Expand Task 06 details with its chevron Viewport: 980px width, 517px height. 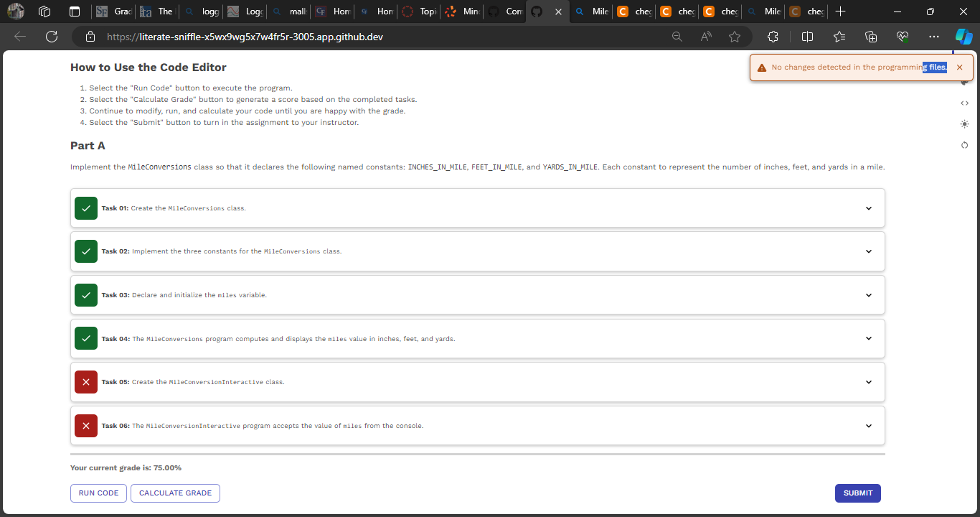[x=868, y=425]
